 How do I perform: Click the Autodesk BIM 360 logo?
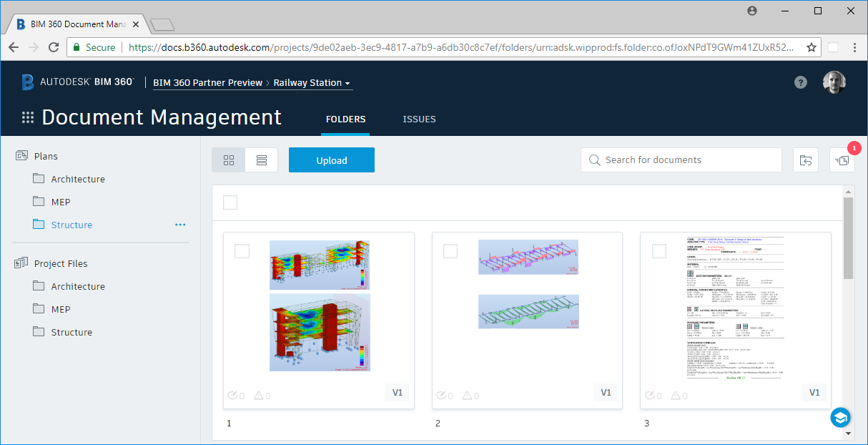[77, 82]
